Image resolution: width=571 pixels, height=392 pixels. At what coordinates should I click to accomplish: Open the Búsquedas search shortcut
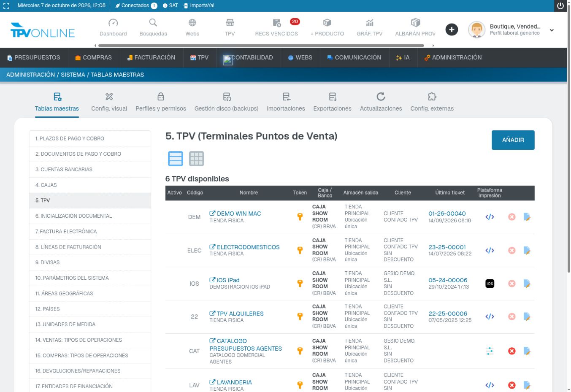pos(153,27)
